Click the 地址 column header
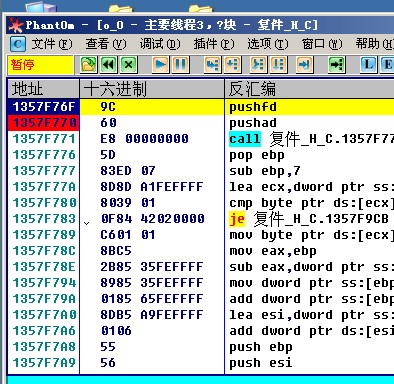 pos(43,89)
